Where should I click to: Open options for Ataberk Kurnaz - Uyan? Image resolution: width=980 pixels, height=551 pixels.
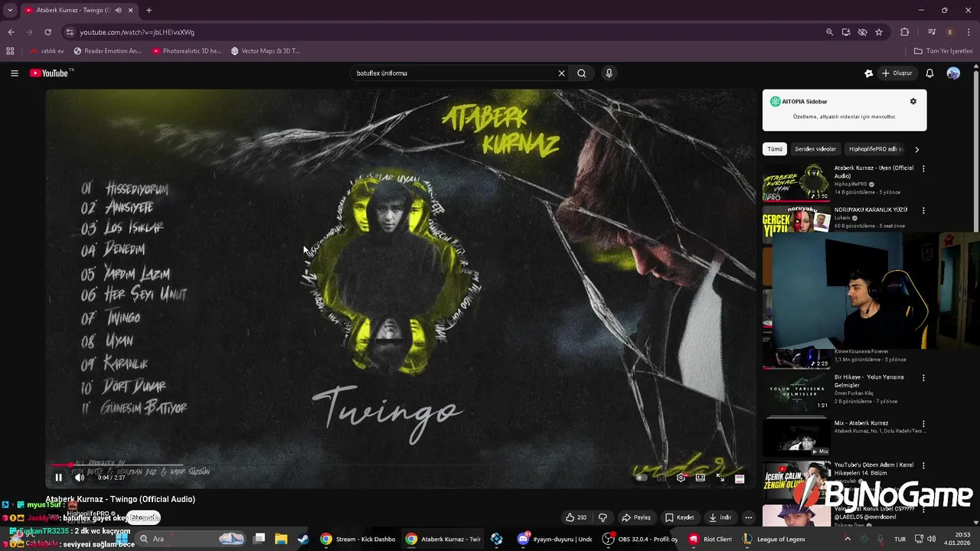click(923, 168)
